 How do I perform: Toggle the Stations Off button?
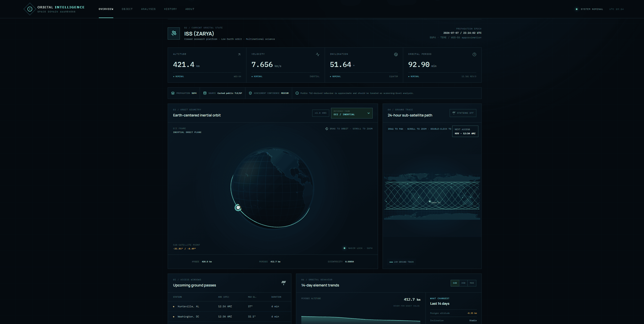coord(463,113)
